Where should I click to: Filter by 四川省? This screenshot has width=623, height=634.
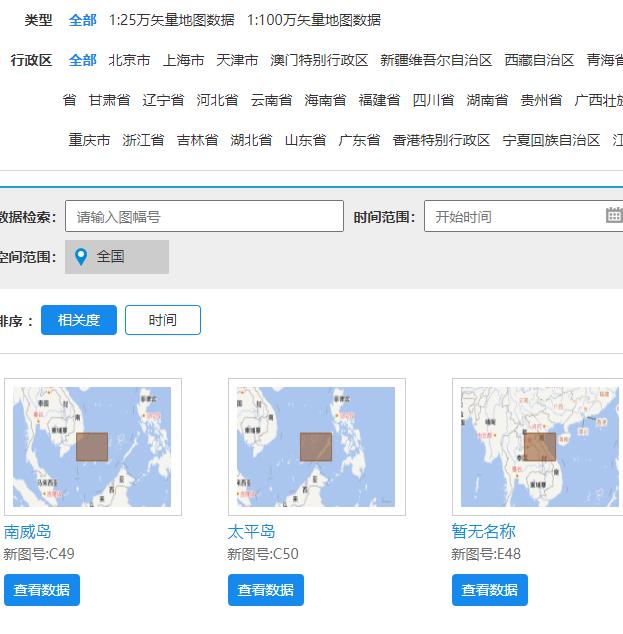(x=433, y=100)
